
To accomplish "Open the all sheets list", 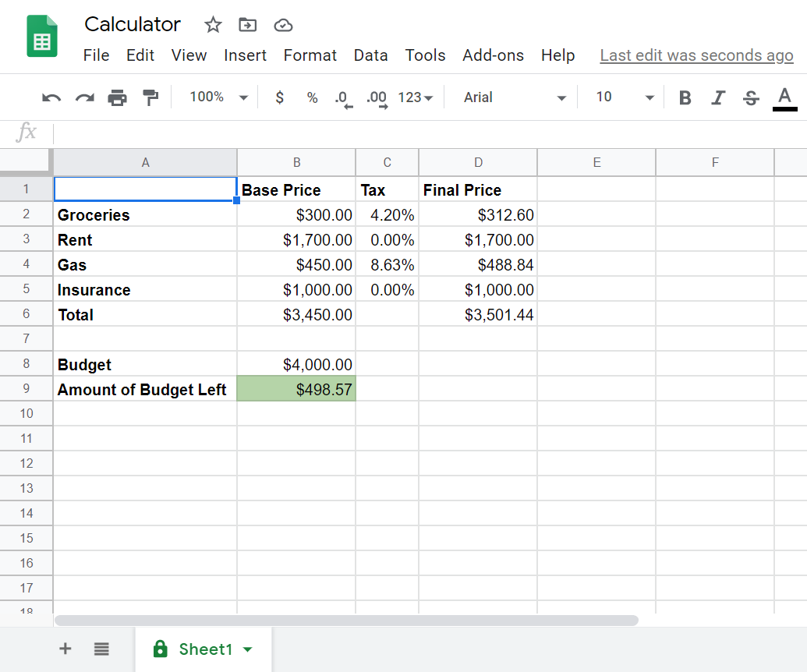I will [101, 648].
